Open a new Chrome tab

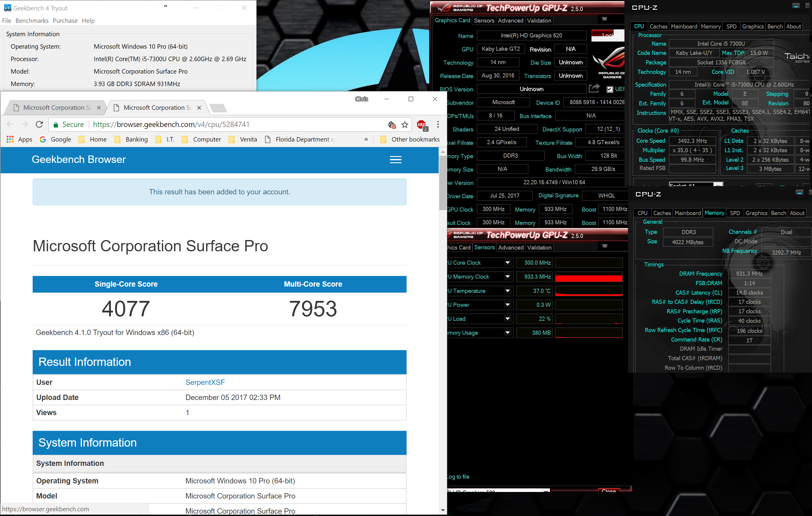click(x=218, y=108)
